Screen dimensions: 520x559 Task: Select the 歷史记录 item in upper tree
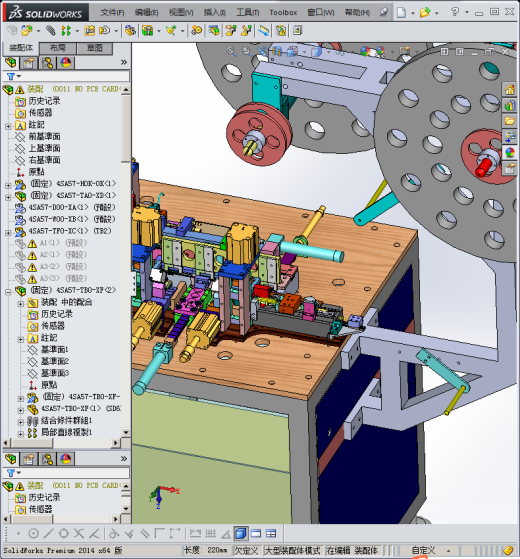(x=44, y=101)
